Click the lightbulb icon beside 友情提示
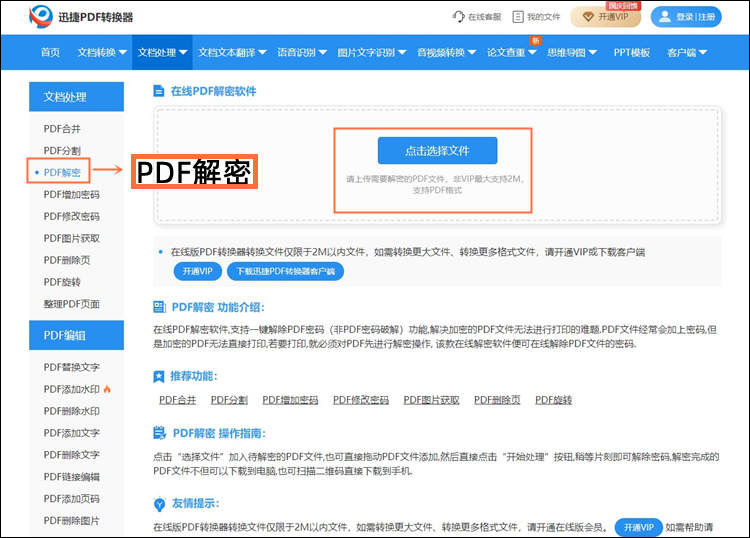This screenshot has height=538, width=750. pyautogui.click(x=159, y=504)
